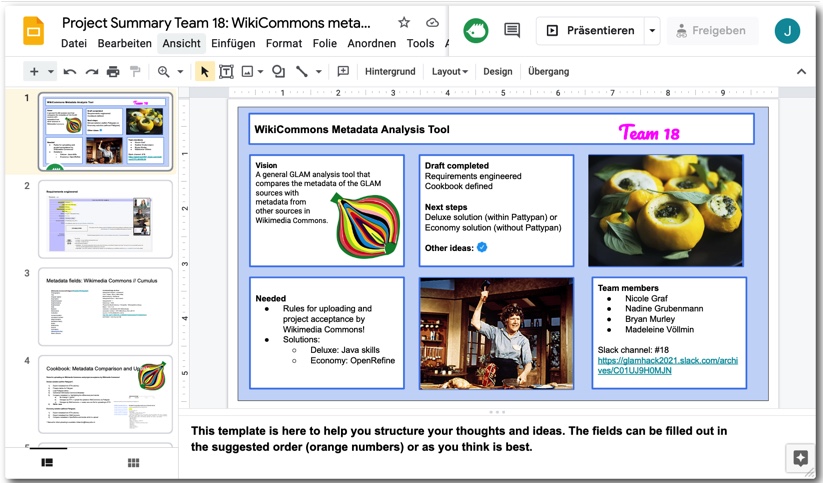Select the text box tool
Image resolution: width=823 pixels, height=483 pixels.
[x=226, y=72]
